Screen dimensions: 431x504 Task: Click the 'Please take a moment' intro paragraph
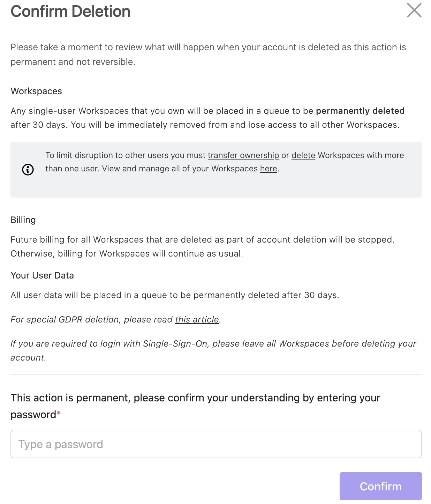(x=208, y=47)
